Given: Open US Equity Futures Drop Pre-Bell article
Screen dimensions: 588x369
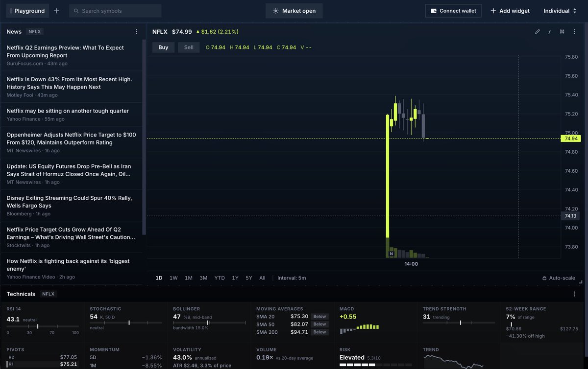Looking at the screenshot, I should coord(71,174).
